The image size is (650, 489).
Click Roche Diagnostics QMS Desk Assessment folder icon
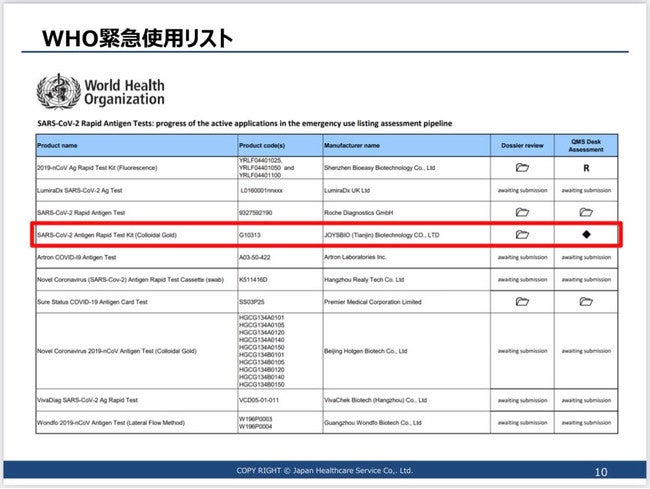pyautogui.click(x=586, y=213)
